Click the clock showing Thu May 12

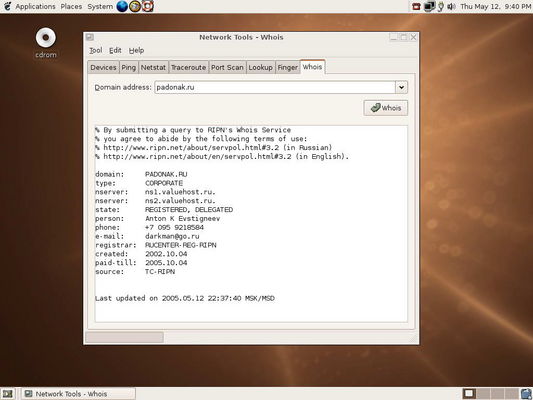[x=495, y=6]
